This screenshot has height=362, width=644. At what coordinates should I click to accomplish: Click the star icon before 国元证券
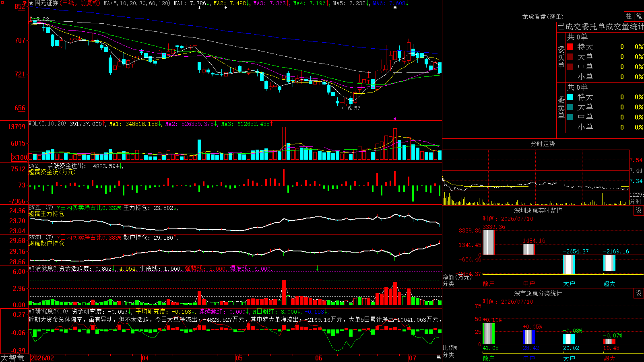[x=31, y=3]
